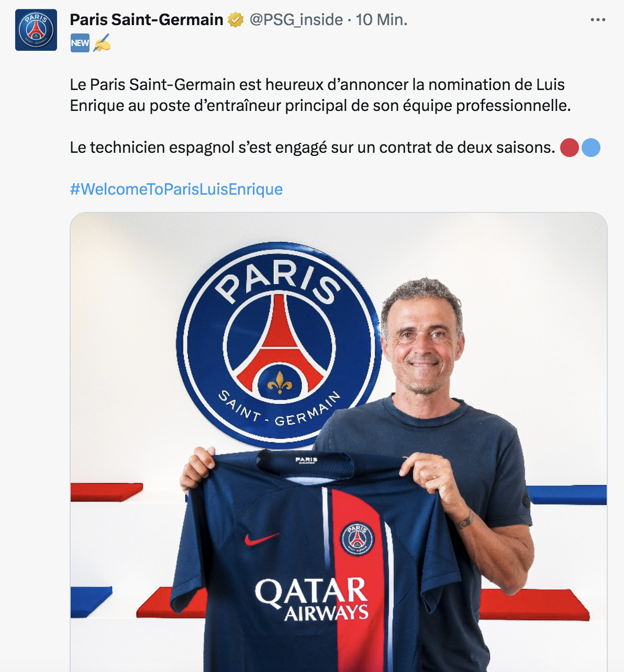Open the Paris Saint-Germain account name
624x672 pixels.
click(x=147, y=20)
